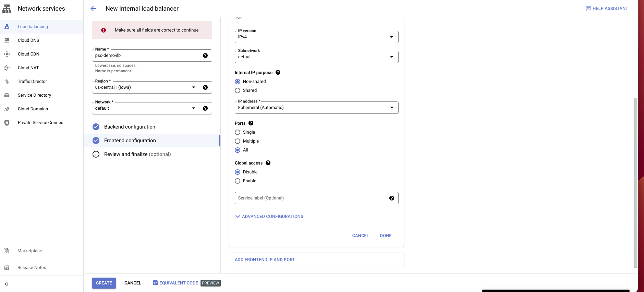The image size is (644, 292).
Task: Click the back arrow next to page title
Action: [93, 9]
